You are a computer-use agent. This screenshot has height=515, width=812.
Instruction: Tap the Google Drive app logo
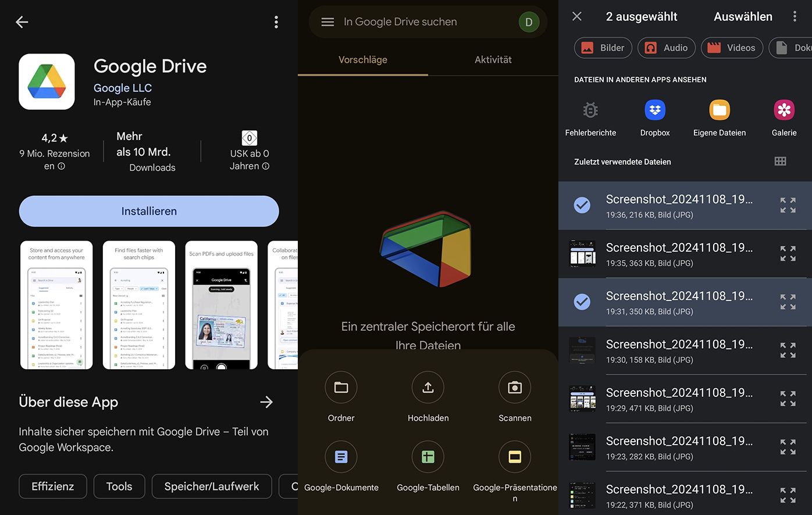pos(47,82)
